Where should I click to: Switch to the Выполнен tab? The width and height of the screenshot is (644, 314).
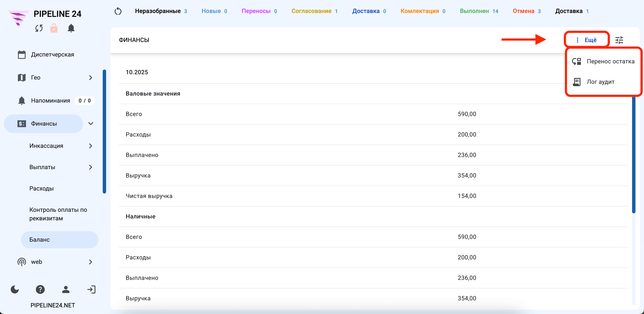pos(479,11)
